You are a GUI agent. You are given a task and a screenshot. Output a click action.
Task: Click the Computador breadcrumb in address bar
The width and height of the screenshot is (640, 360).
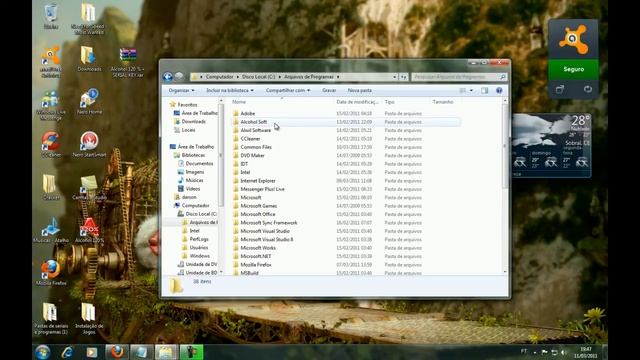click(x=220, y=77)
